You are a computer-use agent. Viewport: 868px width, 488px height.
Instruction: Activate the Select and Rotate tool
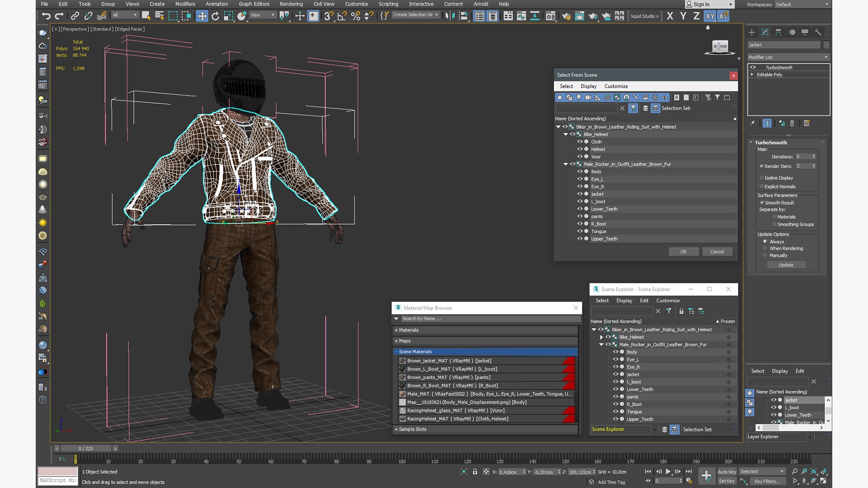click(x=215, y=16)
